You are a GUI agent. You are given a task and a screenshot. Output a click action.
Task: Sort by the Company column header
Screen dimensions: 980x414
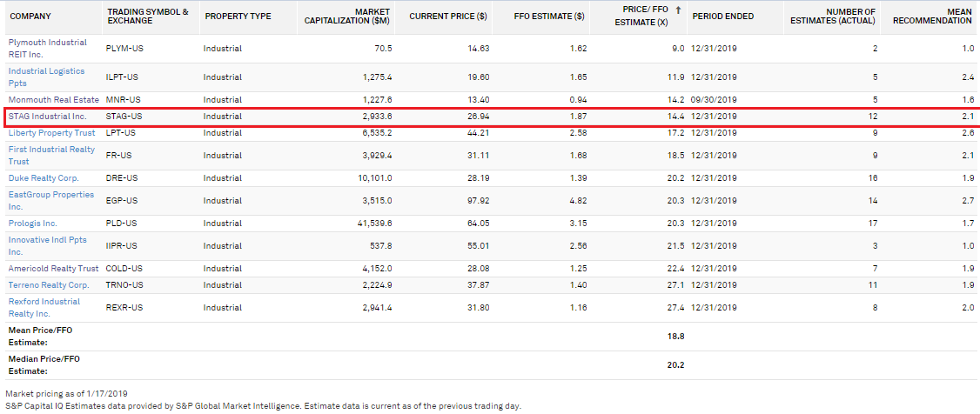(30, 17)
